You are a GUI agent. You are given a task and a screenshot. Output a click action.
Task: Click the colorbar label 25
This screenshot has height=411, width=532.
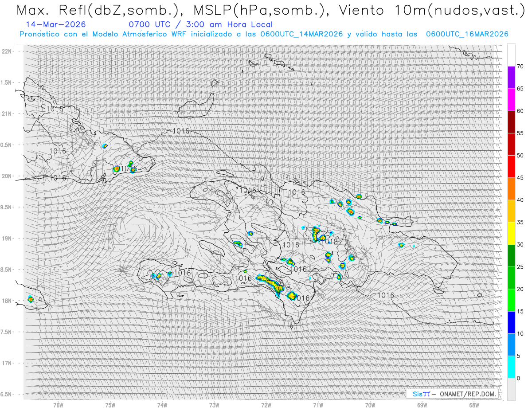coord(520,266)
